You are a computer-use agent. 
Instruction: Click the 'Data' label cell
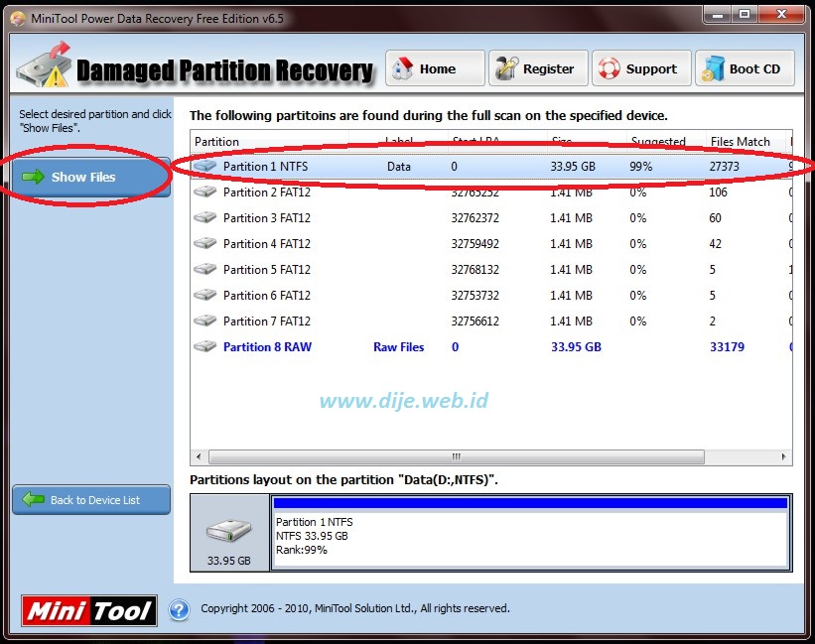[399, 166]
